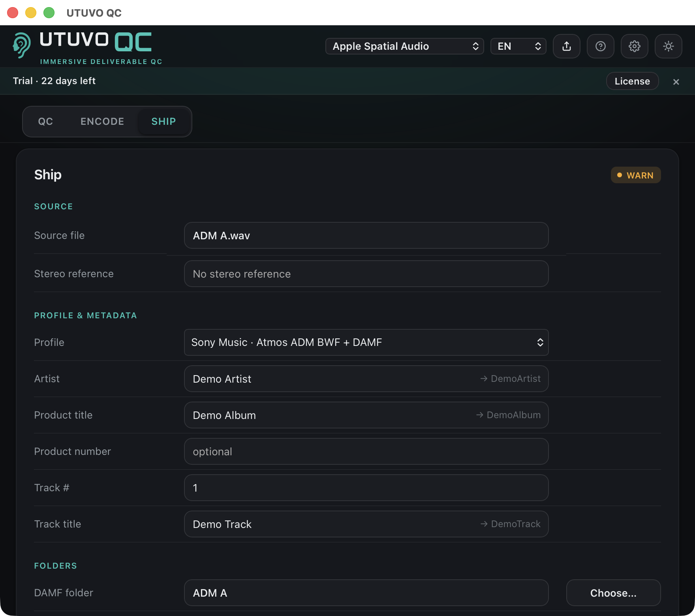Click the Product title field Demo Album

click(x=366, y=415)
